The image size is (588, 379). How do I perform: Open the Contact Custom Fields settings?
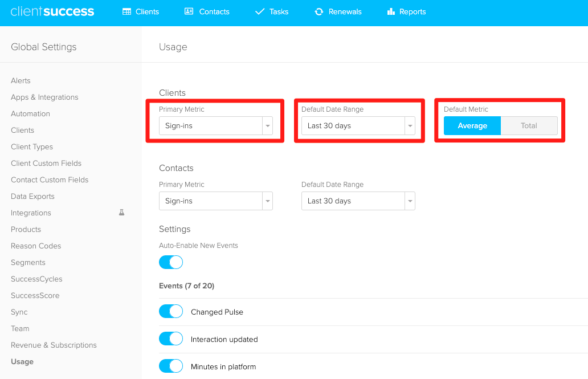(x=50, y=180)
